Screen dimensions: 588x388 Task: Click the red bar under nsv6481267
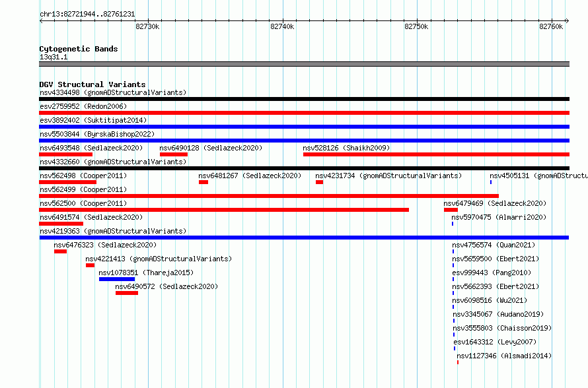click(x=203, y=182)
